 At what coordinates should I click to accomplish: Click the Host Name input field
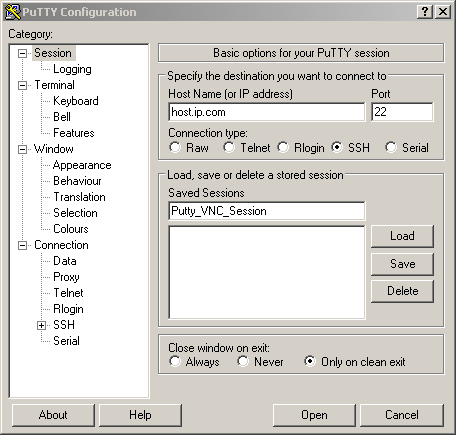click(x=267, y=112)
